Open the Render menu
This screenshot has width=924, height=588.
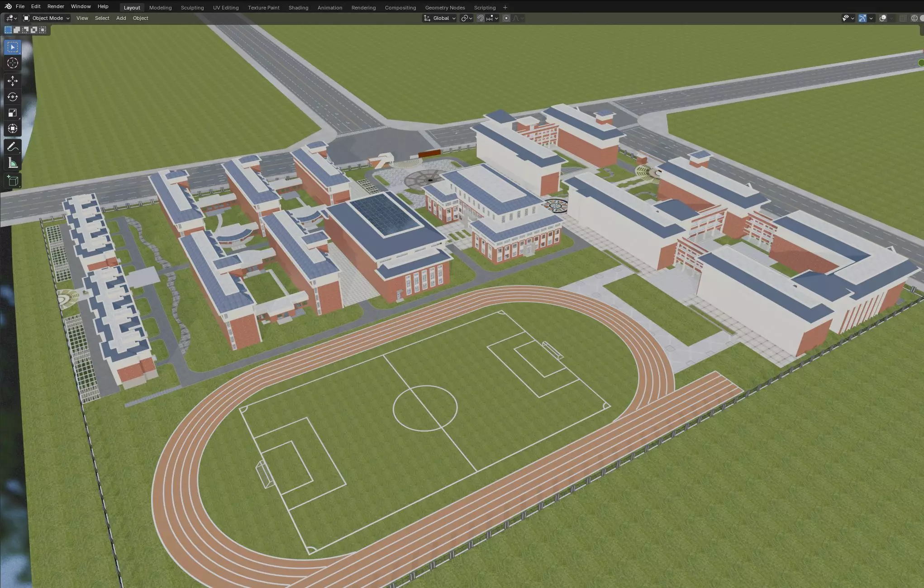tap(56, 6)
